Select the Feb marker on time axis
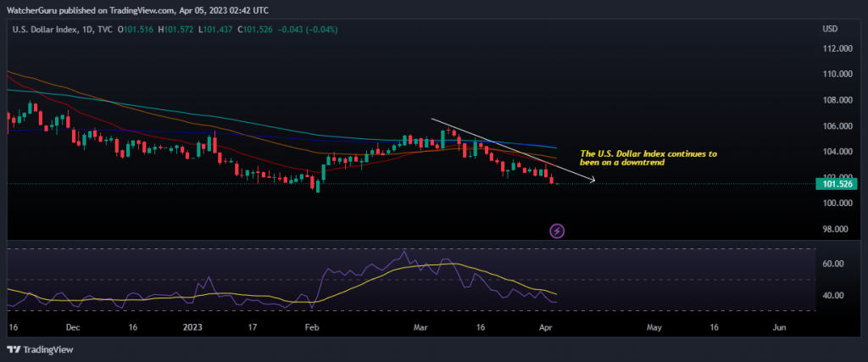The width and height of the screenshot is (868, 362). (312, 326)
